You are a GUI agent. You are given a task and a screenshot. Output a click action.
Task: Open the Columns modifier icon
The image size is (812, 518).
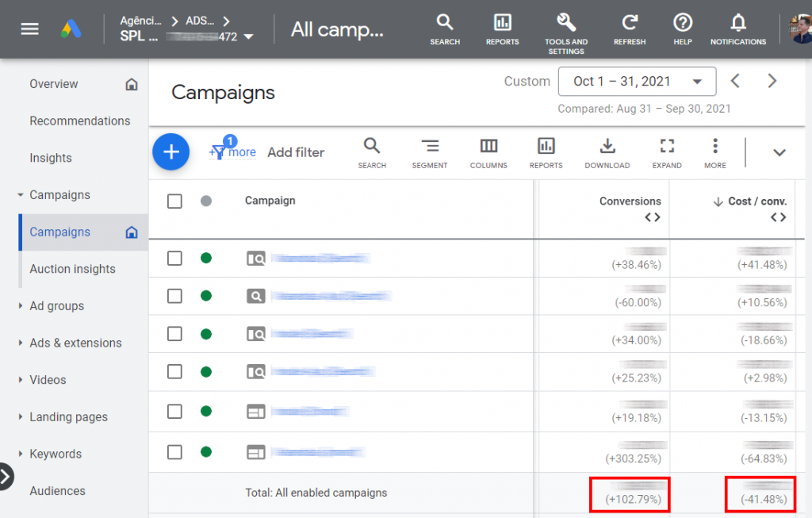pyautogui.click(x=488, y=152)
